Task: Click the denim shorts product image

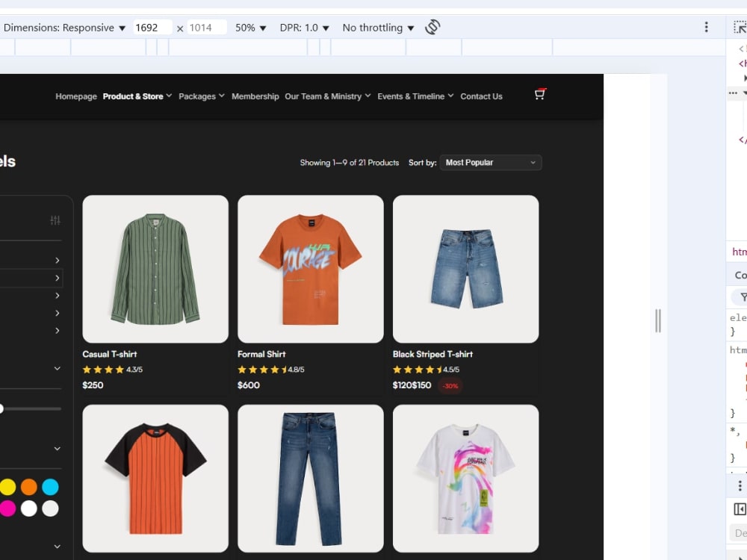Action: pos(466,269)
